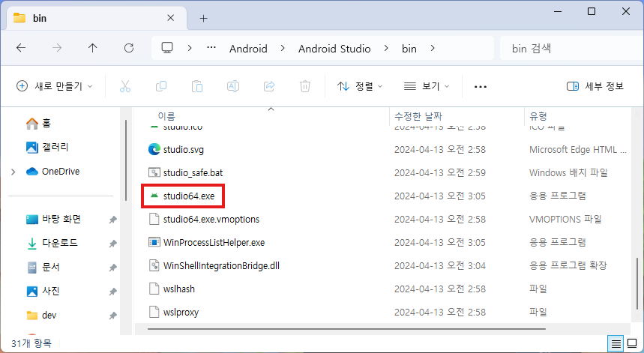This screenshot has width=644, height=353.
Task: Open 다운로드 quick access folder
Action: tap(52, 243)
